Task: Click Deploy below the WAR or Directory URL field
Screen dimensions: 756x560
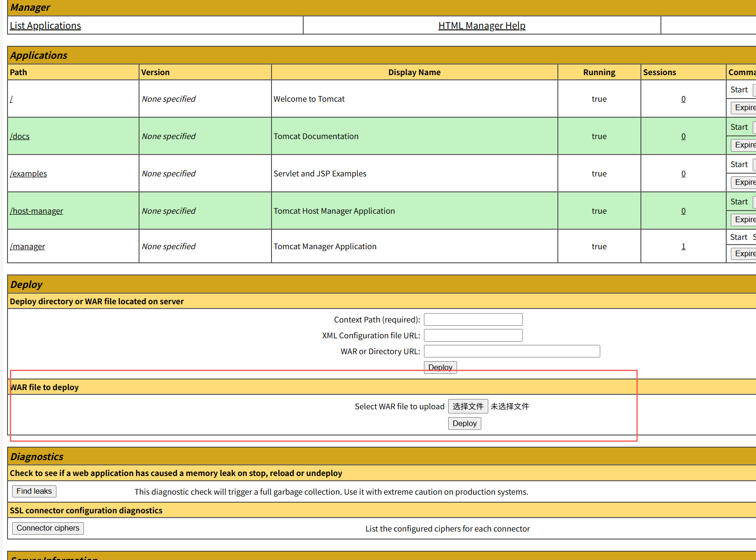Action: coord(440,367)
